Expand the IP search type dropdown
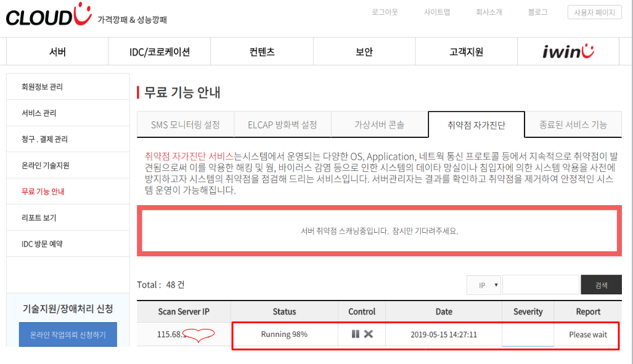The image size is (633, 364). coord(483,285)
